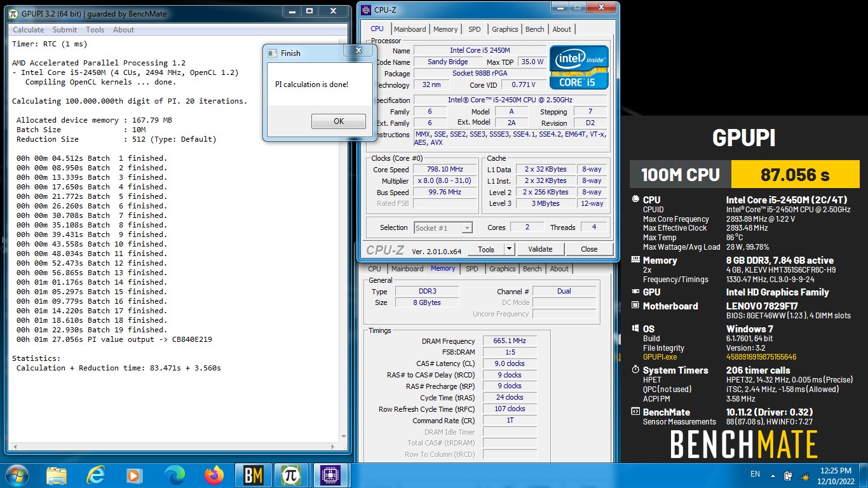This screenshot has width=868, height=488.
Task: Open Graphics tab in front CPU-Z window
Action: pos(505,29)
